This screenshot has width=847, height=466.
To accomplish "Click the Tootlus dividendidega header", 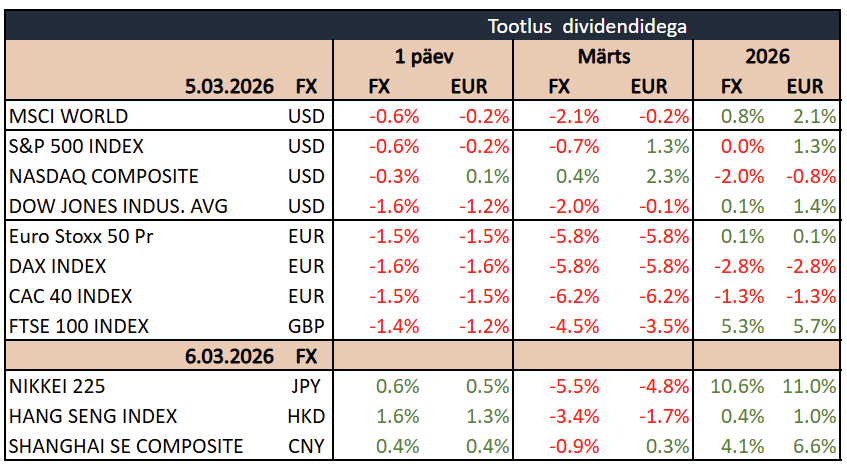I will tap(586, 25).
